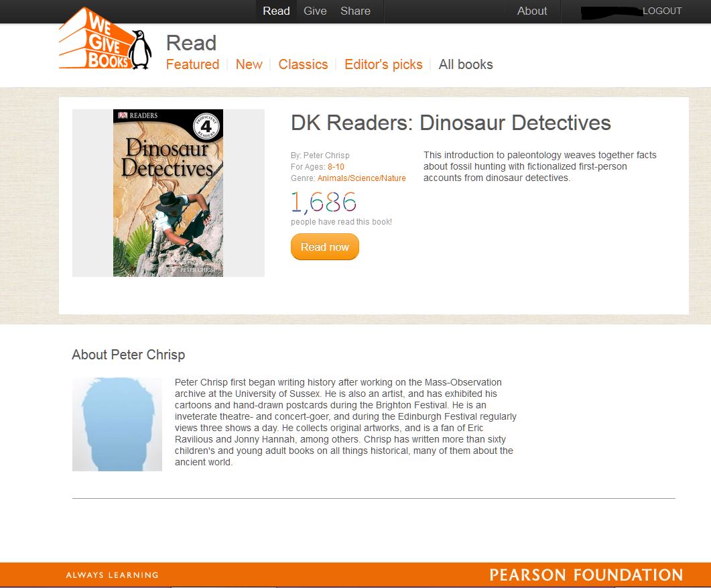Click the Read now button
This screenshot has width=711, height=588.
tap(324, 247)
